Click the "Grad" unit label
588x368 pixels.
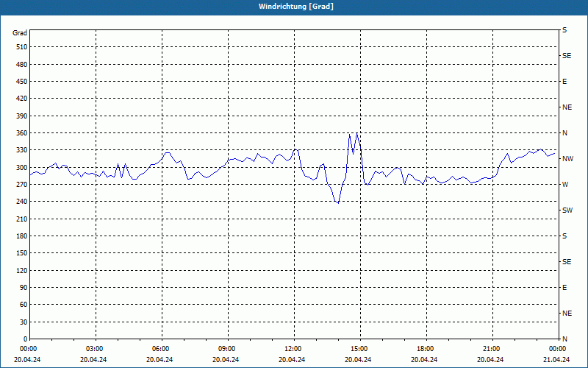(20, 33)
